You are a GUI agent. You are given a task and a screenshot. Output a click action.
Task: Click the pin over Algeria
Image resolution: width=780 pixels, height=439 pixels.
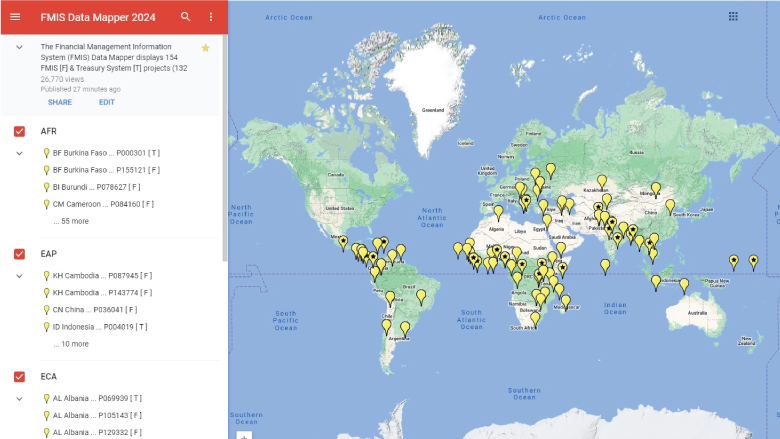point(498,213)
